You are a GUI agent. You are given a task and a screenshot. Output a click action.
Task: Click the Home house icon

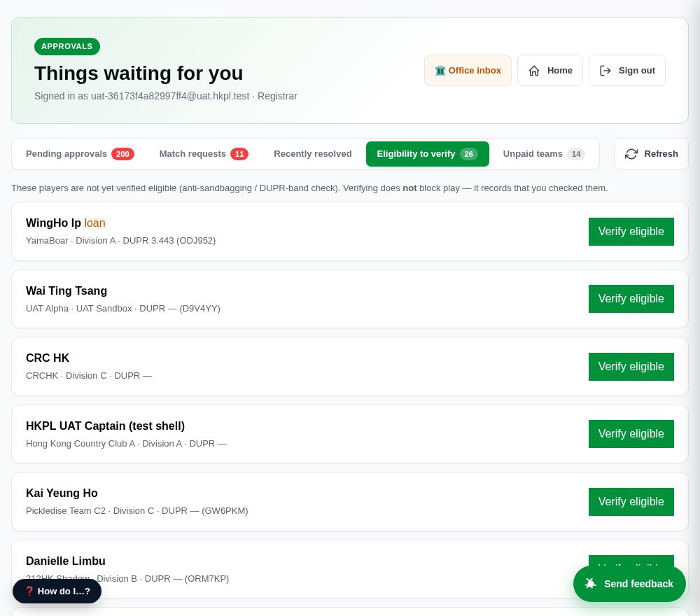[534, 71]
